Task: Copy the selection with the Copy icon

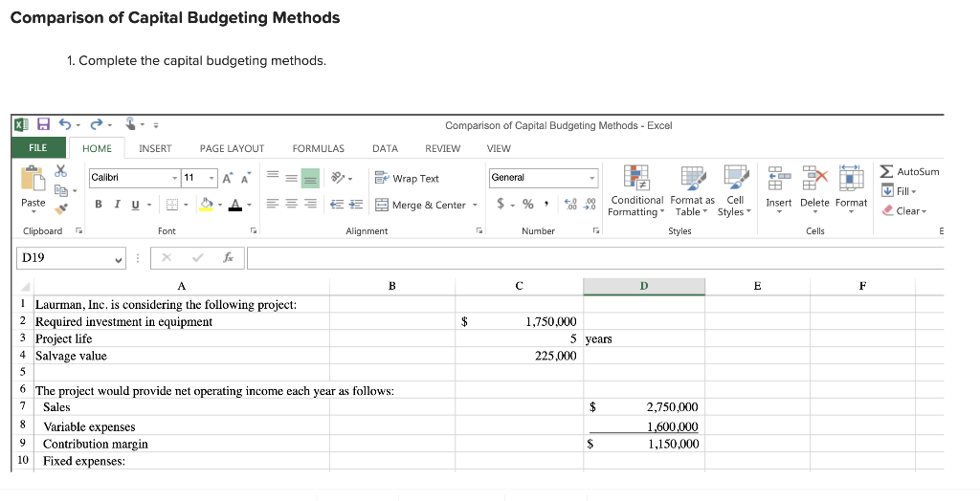Action: pyautogui.click(x=60, y=190)
